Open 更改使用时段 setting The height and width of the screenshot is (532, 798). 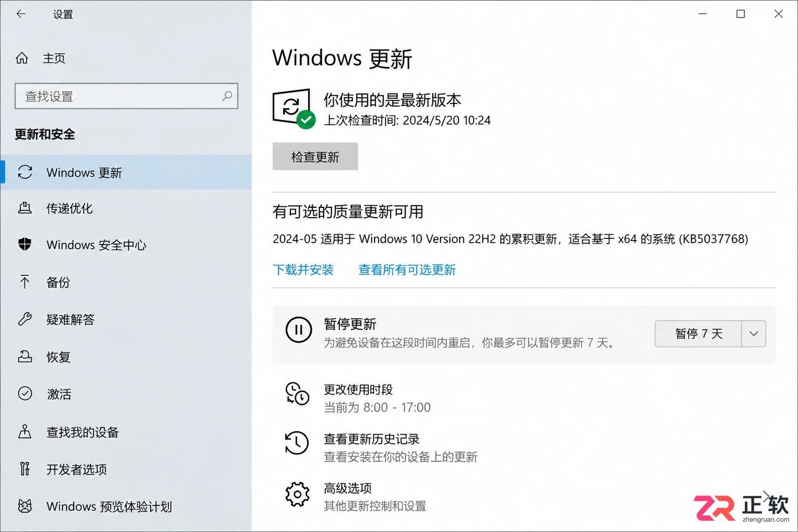click(x=359, y=390)
